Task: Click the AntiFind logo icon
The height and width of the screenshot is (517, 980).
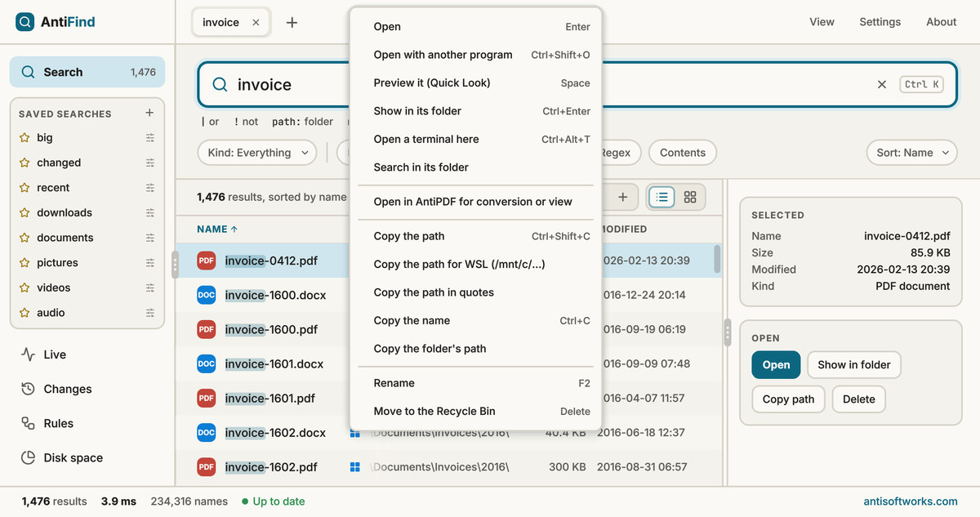Action: [25, 22]
